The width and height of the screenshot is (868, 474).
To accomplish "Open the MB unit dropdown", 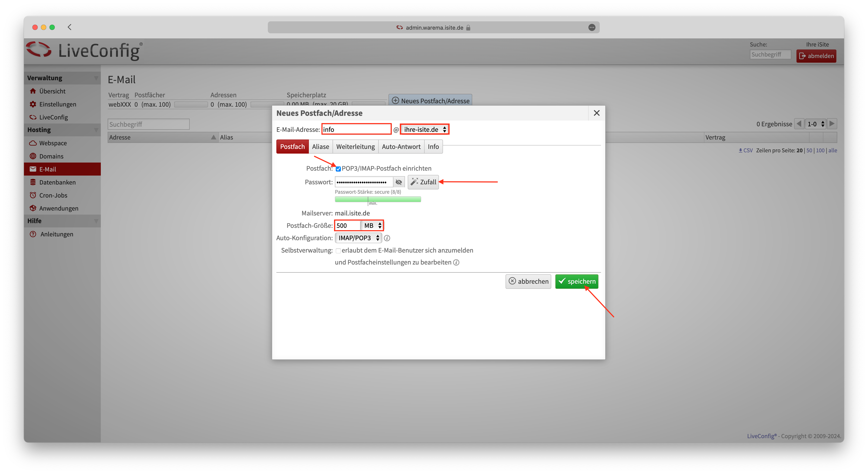I will click(x=372, y=225).
